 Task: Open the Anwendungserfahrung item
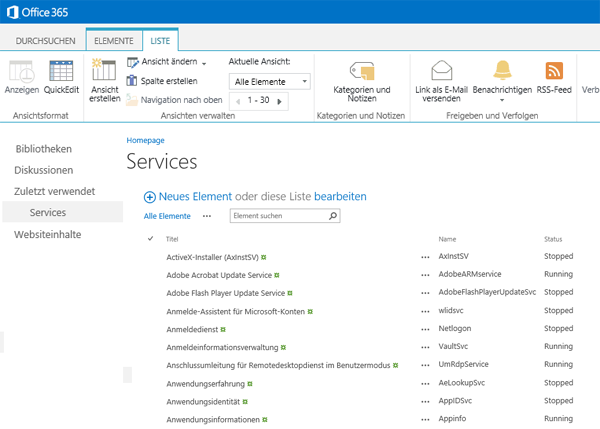[x=205, y=384]
